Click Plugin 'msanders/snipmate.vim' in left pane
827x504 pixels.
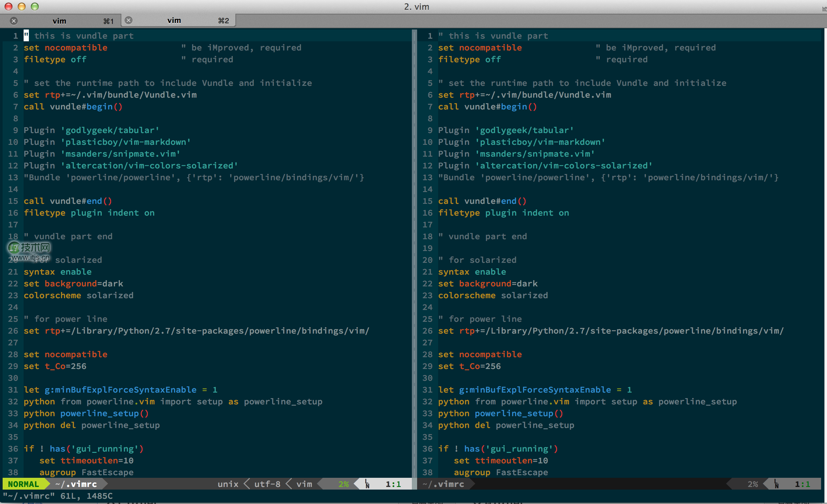[x=102, y=154]
